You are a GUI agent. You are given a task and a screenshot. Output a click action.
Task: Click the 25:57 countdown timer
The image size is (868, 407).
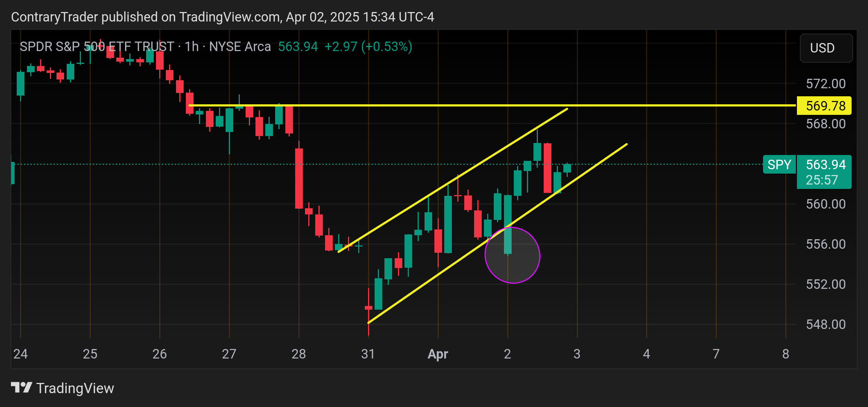[822, 180]
